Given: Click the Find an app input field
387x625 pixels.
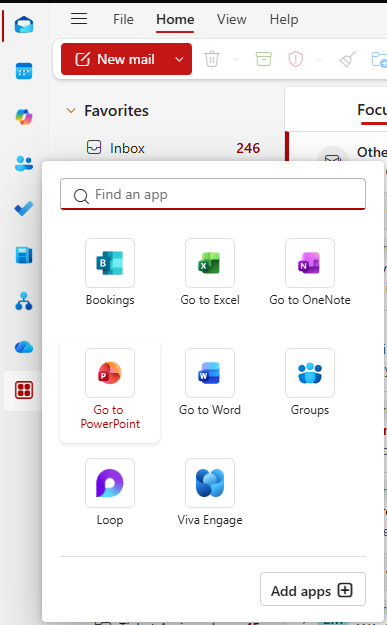Looking at the screenshot, I should point(213,194).
